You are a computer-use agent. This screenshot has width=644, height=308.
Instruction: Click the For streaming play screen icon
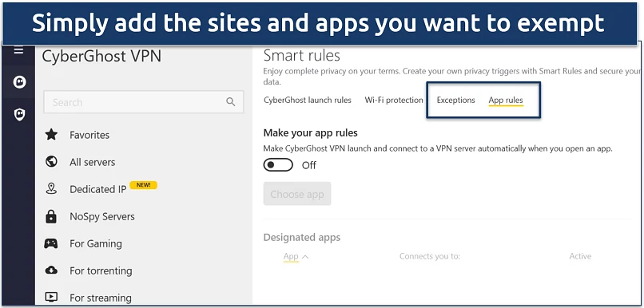click(51, 297)
